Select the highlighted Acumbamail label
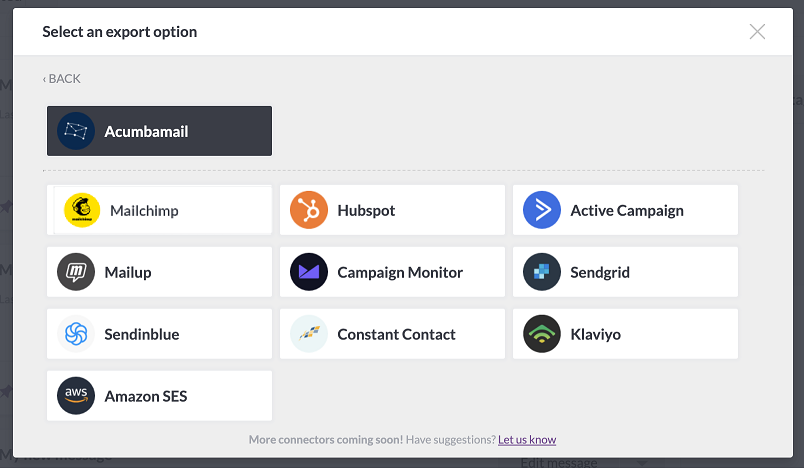Screen dimensions: 804x468 pos(146,132)
